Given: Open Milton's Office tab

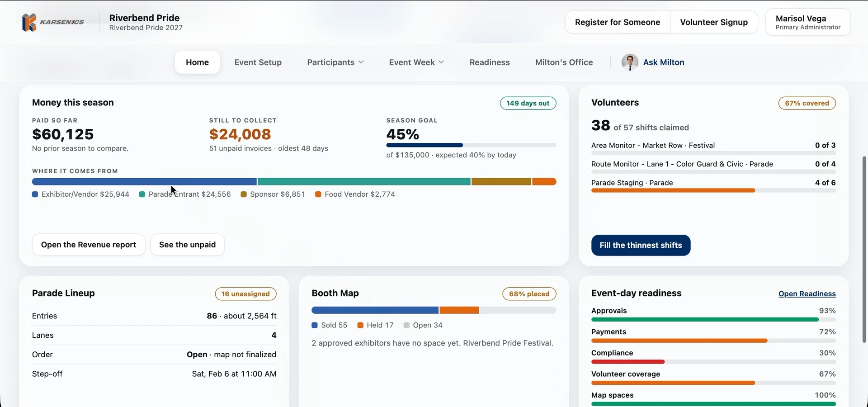Looking at the screenshot, I should (x=564, y=62).
